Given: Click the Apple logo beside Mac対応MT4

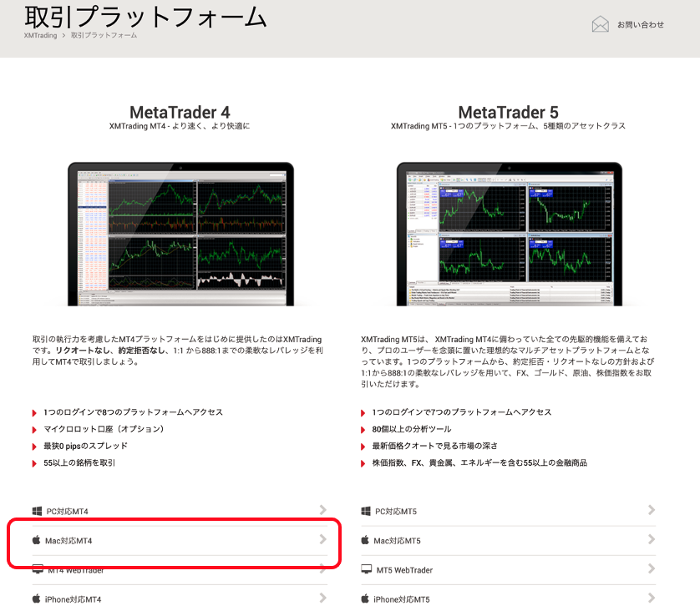Looking at the screenshot, I should click(x=36, y=540).
